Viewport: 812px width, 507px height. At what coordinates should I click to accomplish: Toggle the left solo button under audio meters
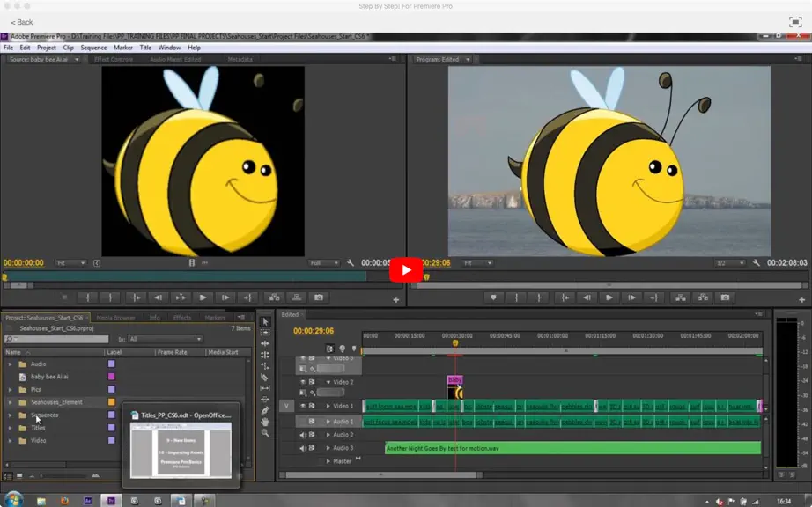tap(781, 474)
